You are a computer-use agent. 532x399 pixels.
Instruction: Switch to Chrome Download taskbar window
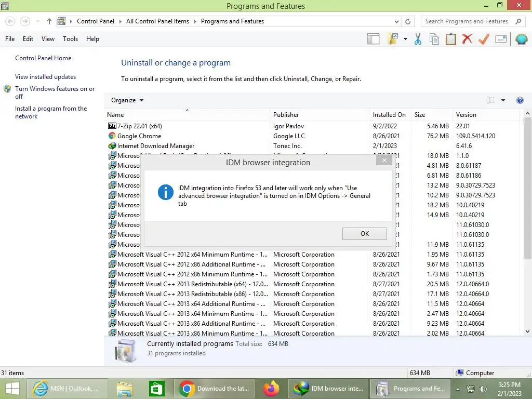(214, 389)
